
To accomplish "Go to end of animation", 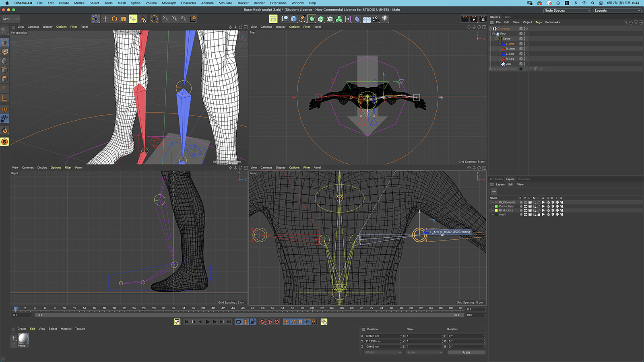I will pyautogui.click(x=229, y=322).
